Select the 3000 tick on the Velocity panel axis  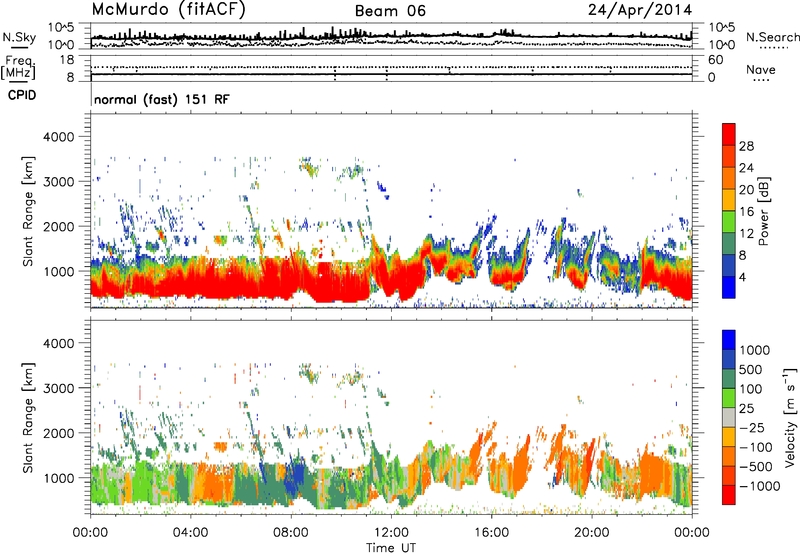pos(59,388)
